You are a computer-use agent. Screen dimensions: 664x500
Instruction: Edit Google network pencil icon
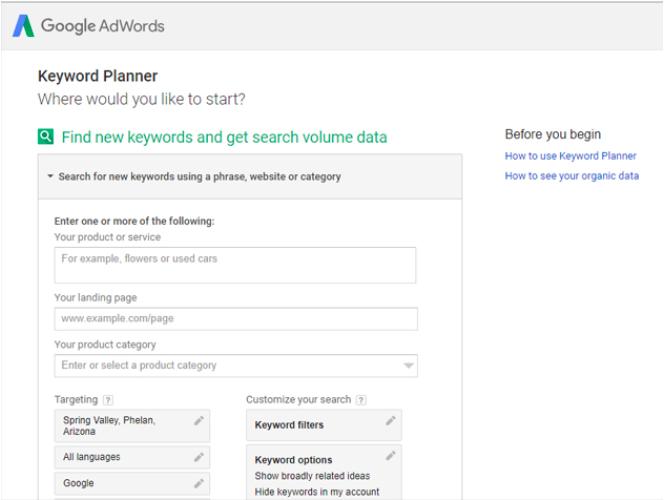tap(199, 483)
